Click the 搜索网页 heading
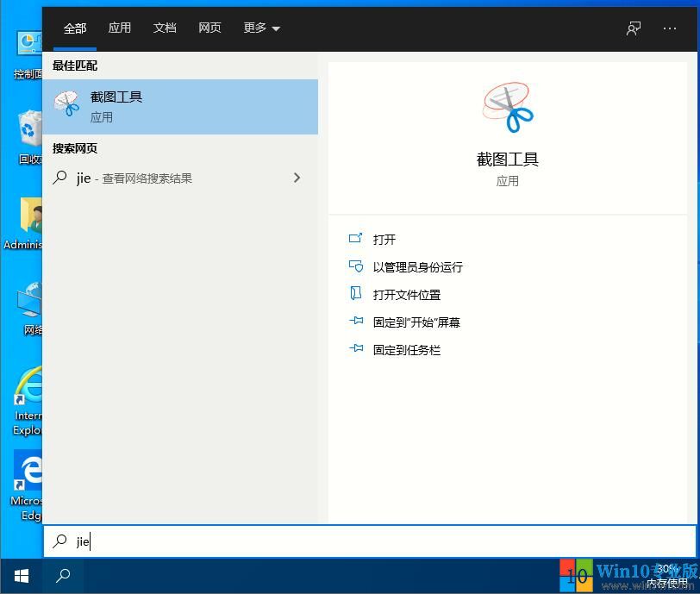700x594 pixels. (74, 148)
